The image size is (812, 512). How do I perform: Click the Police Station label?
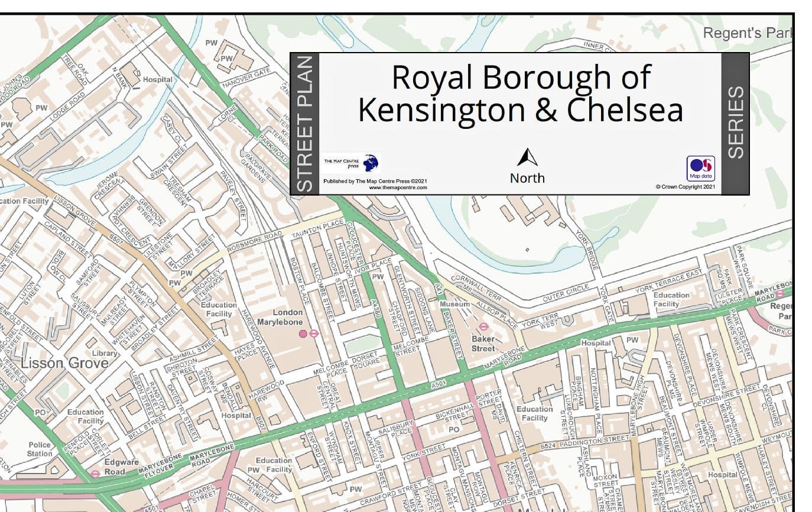pyautogui.click(x=39, y=449)
